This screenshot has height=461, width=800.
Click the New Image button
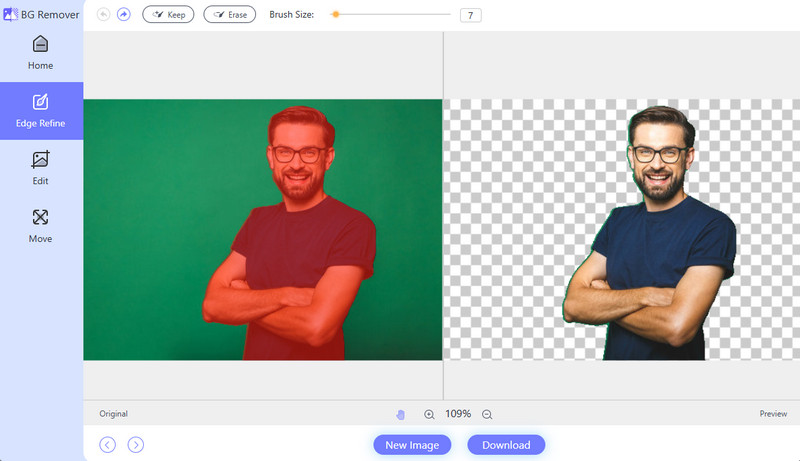(x=412, y=445)
